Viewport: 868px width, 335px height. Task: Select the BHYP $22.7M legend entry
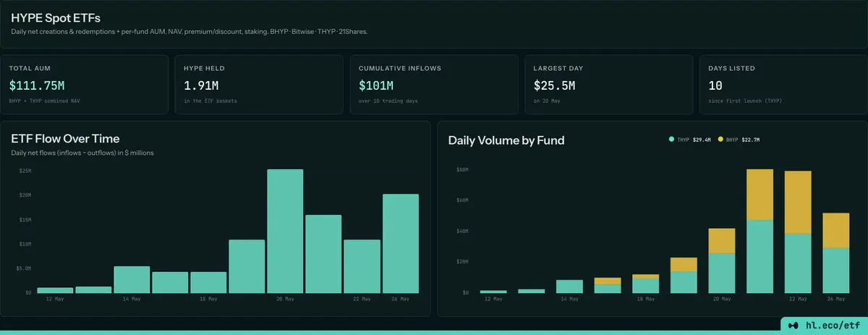tap(739, 139)
